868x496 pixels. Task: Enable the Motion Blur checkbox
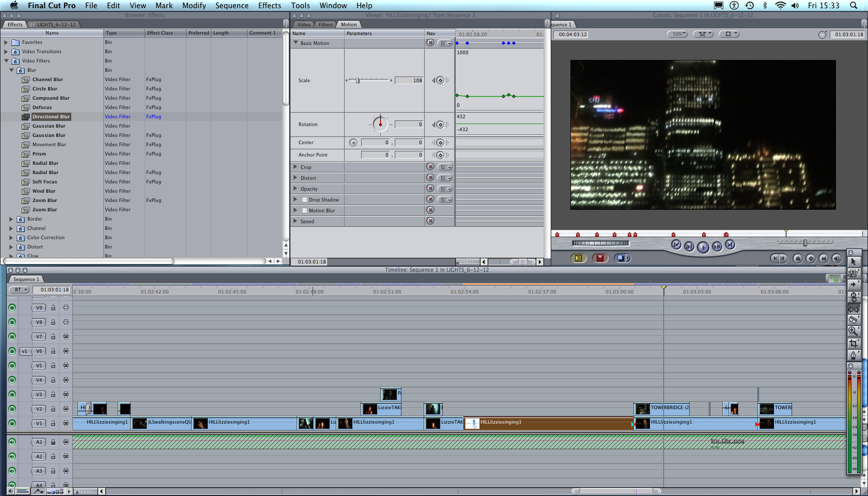pos(304,211)
